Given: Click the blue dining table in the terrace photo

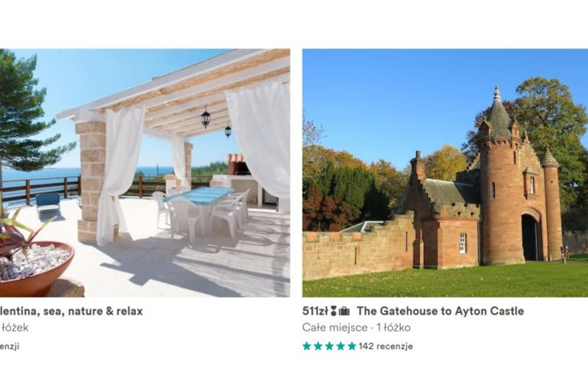Looking at the screenshot, I should 201,196.
